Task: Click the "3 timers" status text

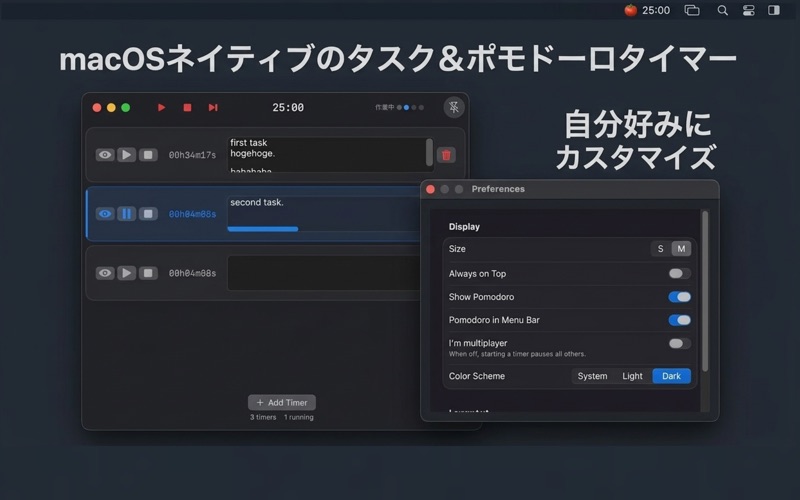Action: click(x=263, y=417)
